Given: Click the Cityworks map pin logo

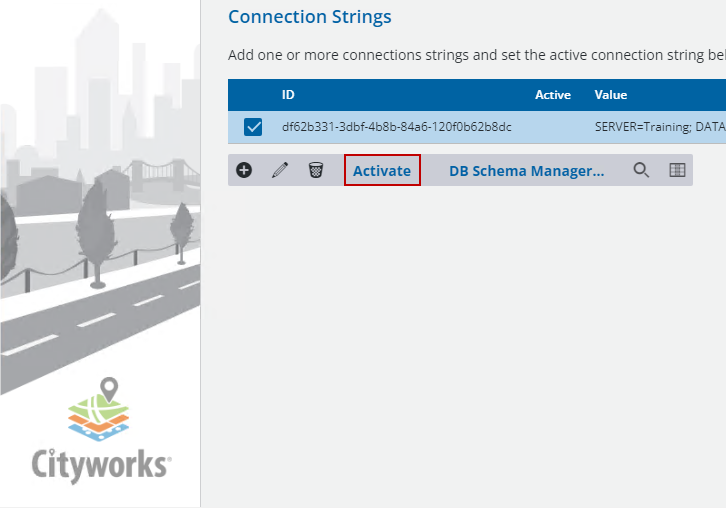Looking at the screenshot, I should (x=99, y=408).
